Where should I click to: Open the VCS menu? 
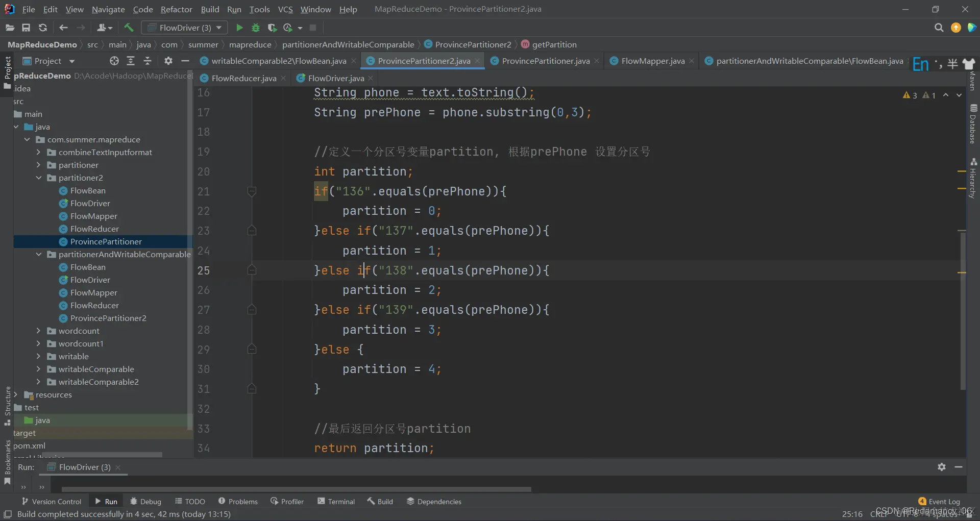coord(285,9)
